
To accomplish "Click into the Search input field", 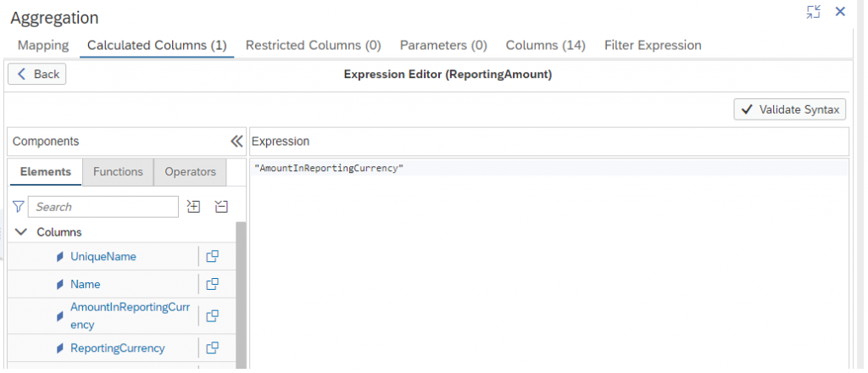I will 103,207.
